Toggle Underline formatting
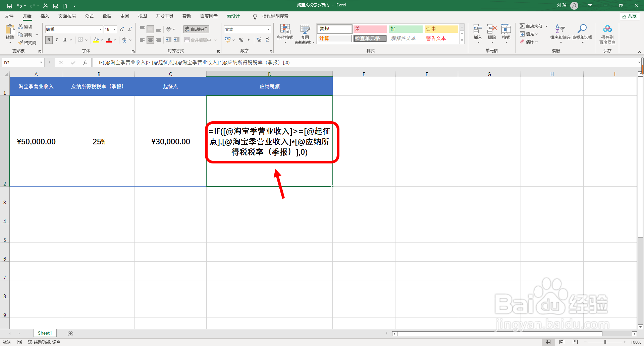644x346 pixels. (x=65, y=40)
